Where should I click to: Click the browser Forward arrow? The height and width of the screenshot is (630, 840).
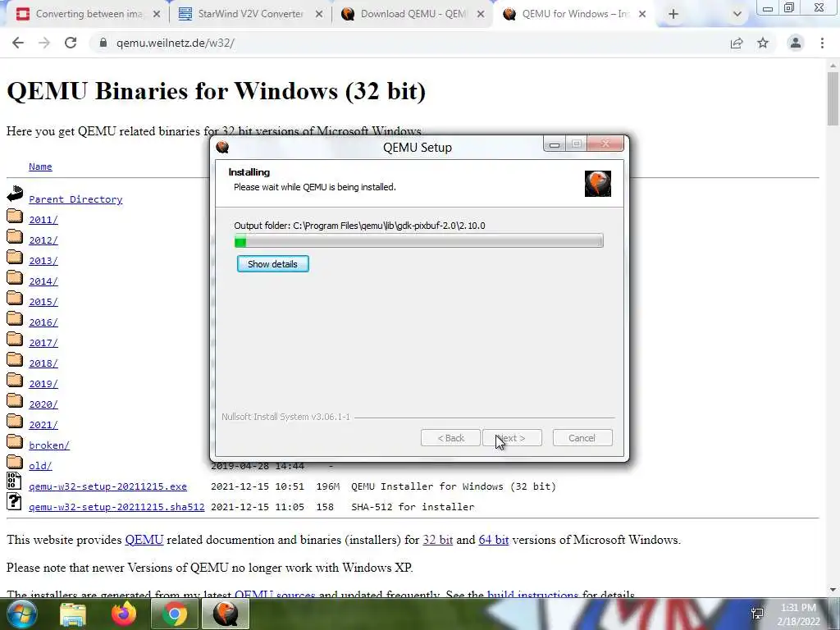44,43
